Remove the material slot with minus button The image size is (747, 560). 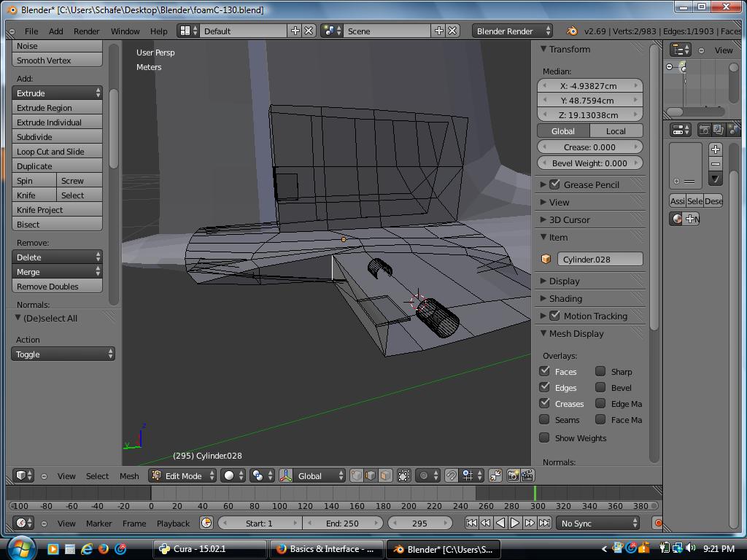point(715,164)
